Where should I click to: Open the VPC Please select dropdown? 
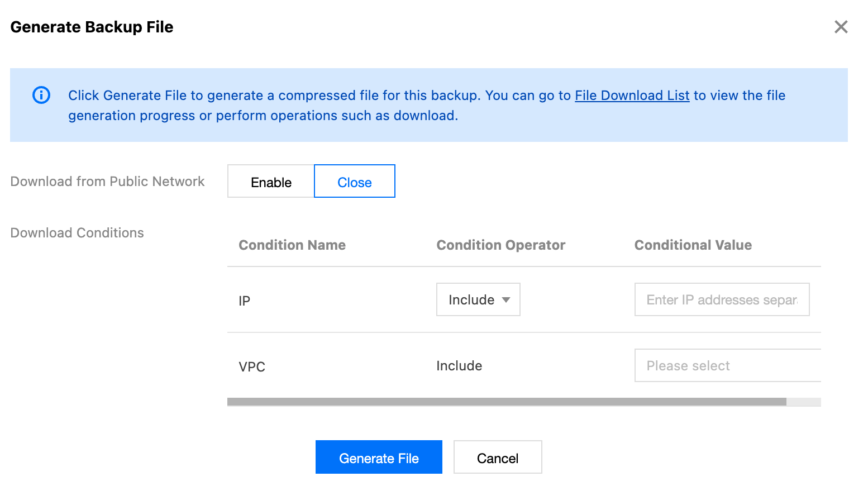coord(727,366)
